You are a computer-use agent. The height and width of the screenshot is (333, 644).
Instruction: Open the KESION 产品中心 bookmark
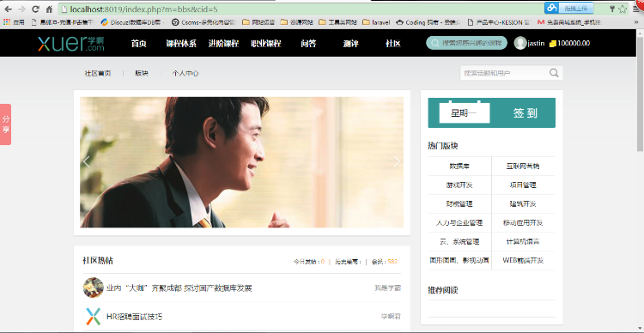[499, 22]
